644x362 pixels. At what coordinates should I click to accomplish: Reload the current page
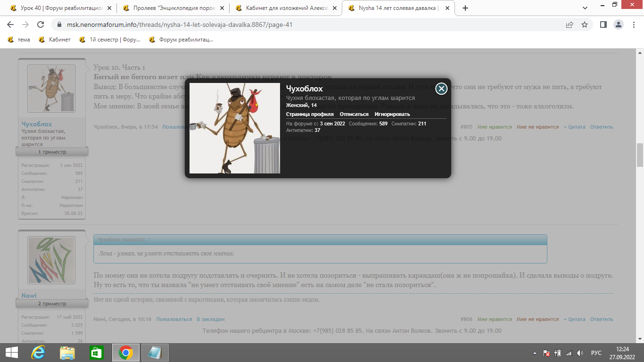tap(41, 25)
